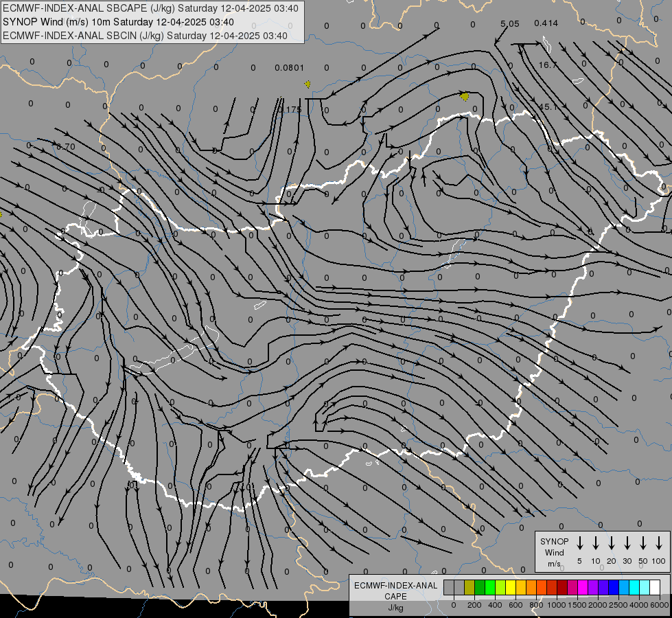Click the 1500 tick label on CAPE scale

click(577, 605)
